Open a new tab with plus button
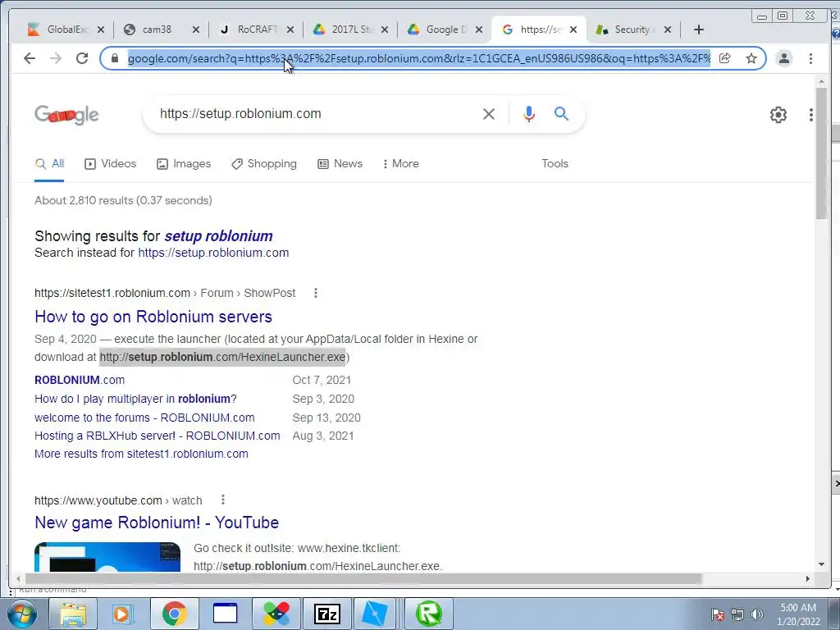This screenshot has height=630, width=840. [x=699, y=30]
